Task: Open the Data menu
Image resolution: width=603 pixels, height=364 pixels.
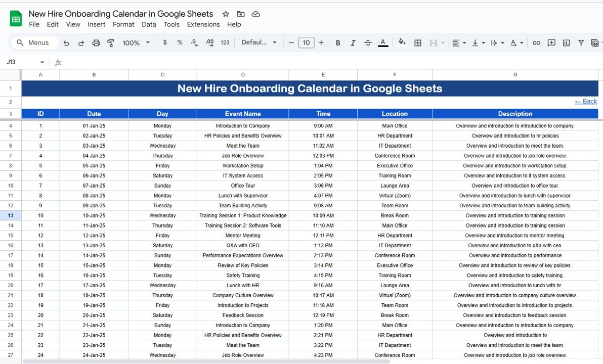Action: [149, 25]
